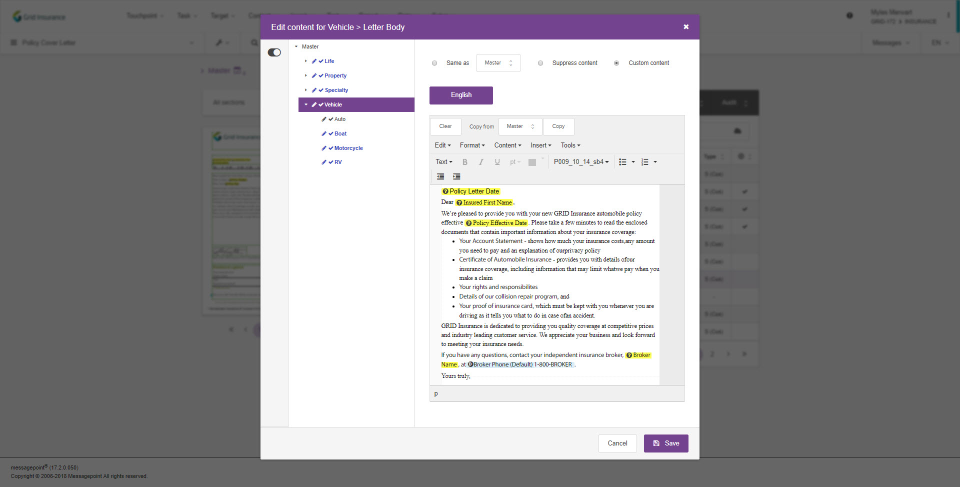Click the Cancel button
This screenshot has height=487, width=960.
pyautogui.click(x=617, y=444)
